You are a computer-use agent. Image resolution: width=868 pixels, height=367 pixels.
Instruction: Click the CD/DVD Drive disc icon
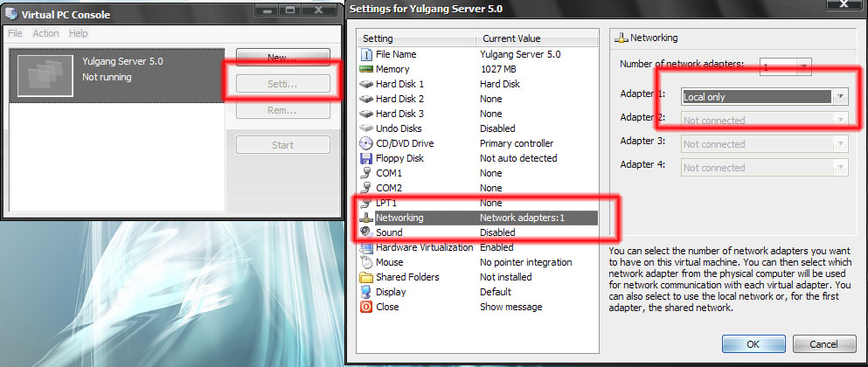click(x=366, y=143)
